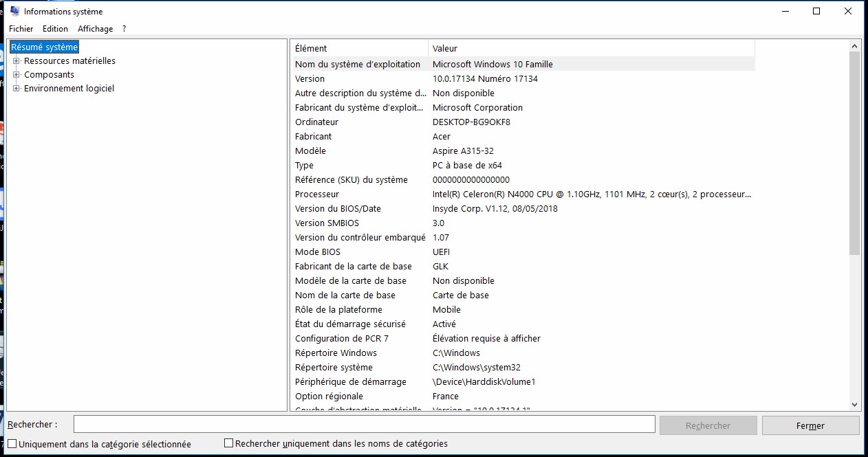The image size is (868, 457).
Task: Open the Edition menu
Action: point(55,29)
